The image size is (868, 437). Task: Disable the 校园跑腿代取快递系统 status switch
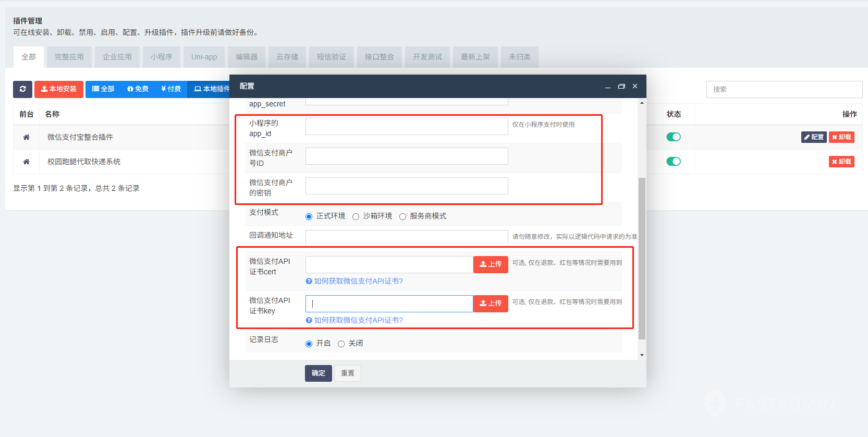click(x=674, y=162)
